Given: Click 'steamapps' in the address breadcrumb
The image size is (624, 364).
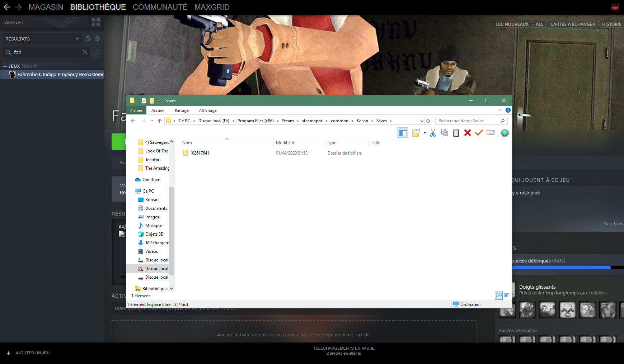Looking at the screenshot, I should (312, 121).
